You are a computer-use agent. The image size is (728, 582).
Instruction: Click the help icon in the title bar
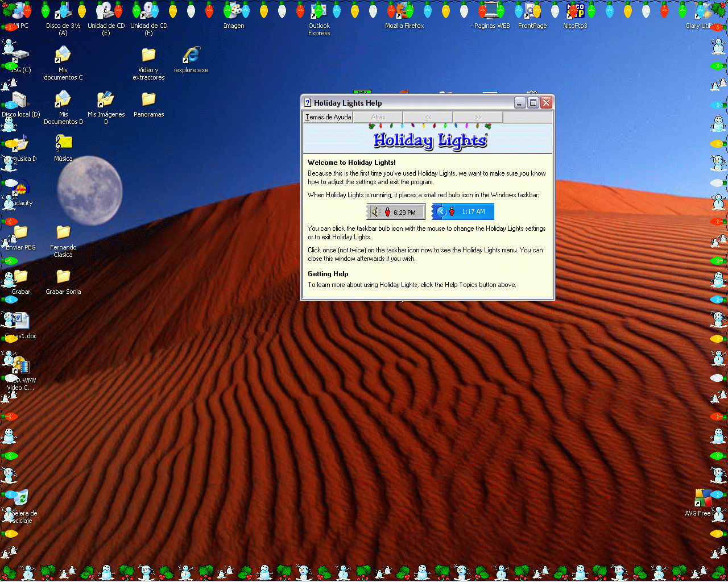point(308,103)
